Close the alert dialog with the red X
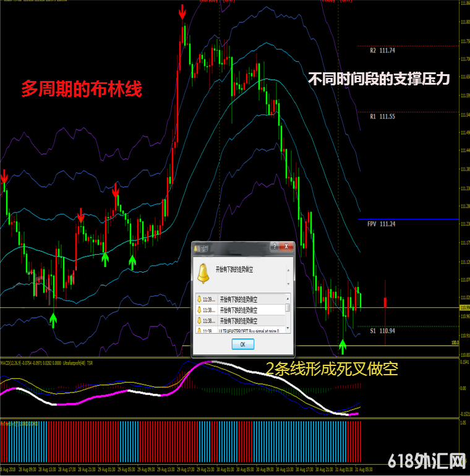This screenshot has width=470, height=476. [x=286, y=247]
